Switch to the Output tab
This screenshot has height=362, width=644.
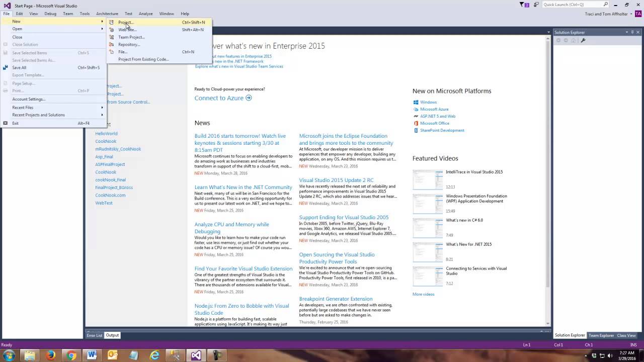(112, 335)
